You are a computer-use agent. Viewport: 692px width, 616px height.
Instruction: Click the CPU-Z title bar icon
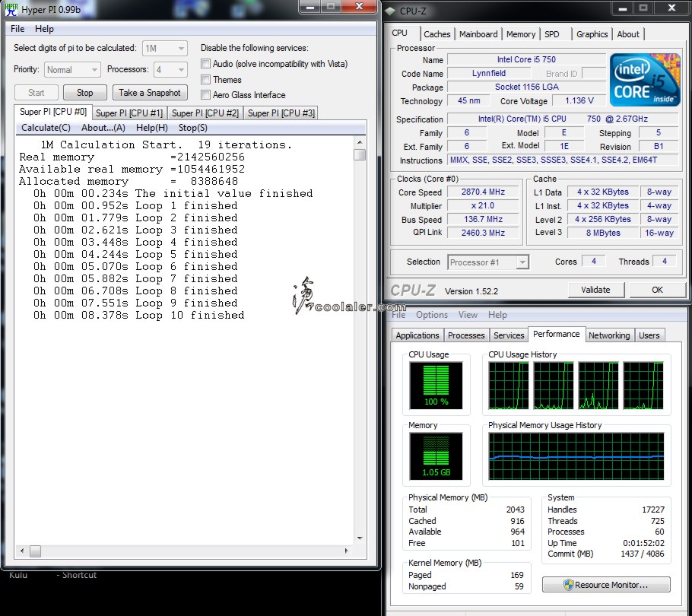point(390,11)
